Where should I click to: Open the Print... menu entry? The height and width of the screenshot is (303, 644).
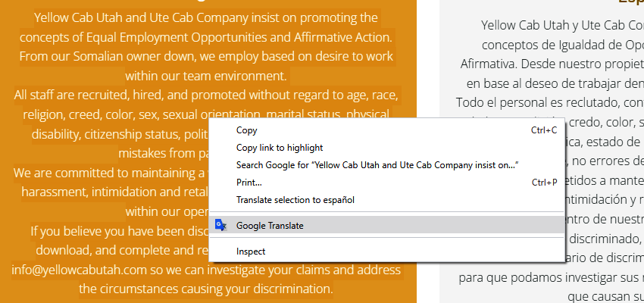click(387, 183)
